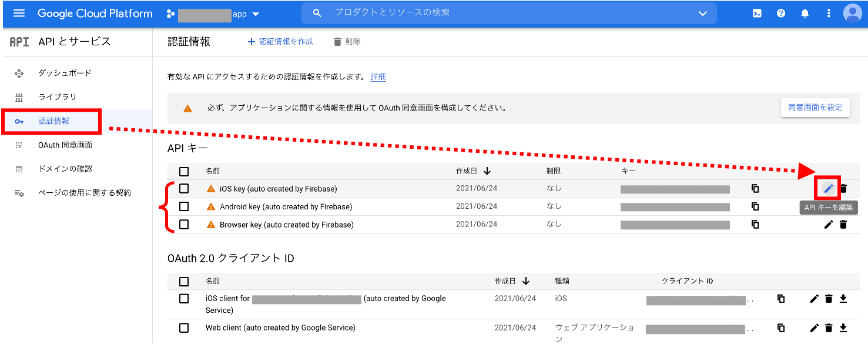Click the API とサービス sidebar heading
The image size is (868, 344).
tap(75, 42)
